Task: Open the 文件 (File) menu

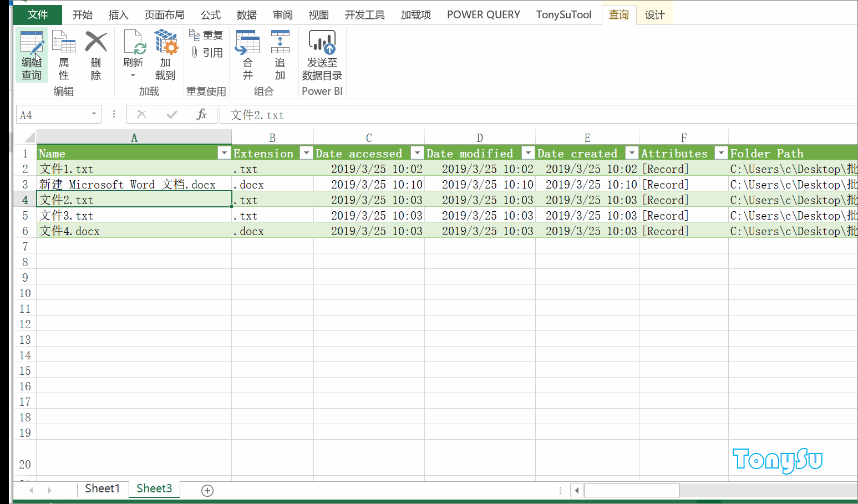Action: pyautogui.click(x=37, y=14)
